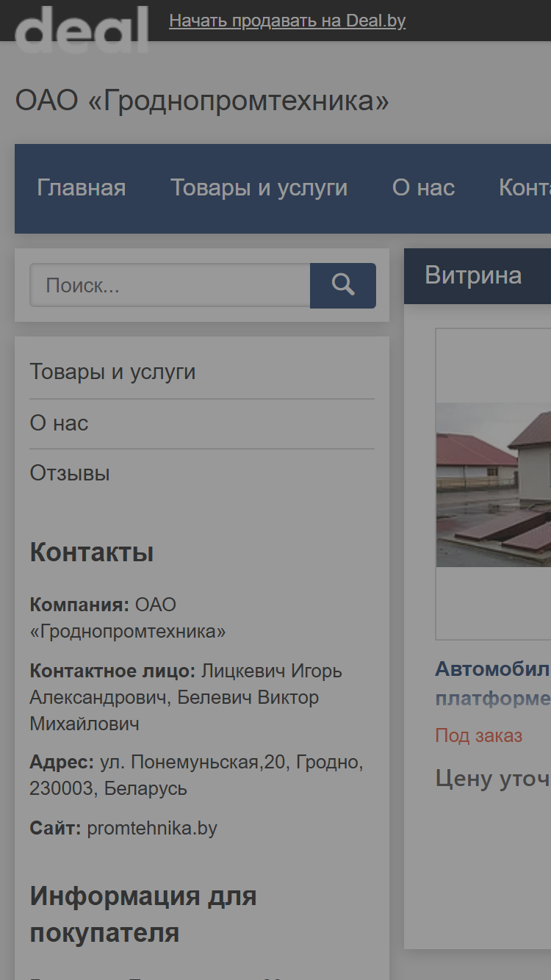Open the Главная menu item
551x980 pixels.
tap(82, 188)
